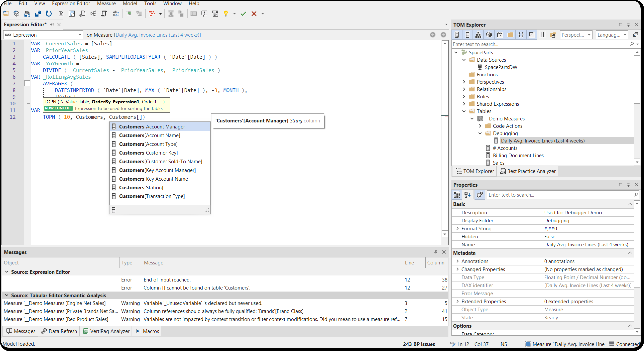Open the Language dropdown

[612, 35]
